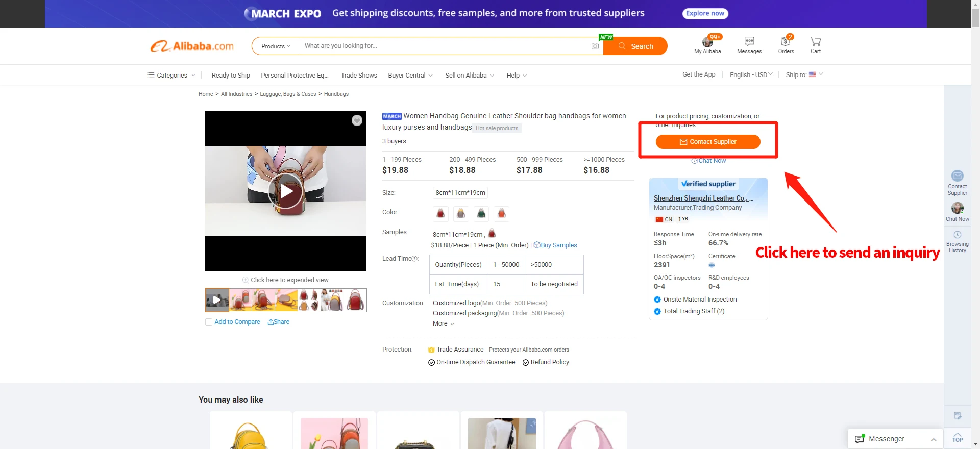
Task: Open the Luggage, Bags & Cases breadcrumb
Action: click(x=288, y=94)
